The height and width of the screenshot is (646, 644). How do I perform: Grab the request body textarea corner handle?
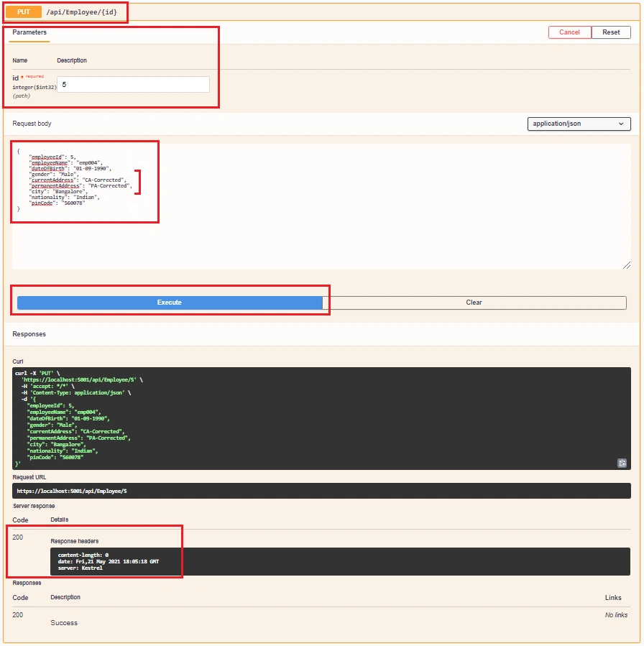point(627,265)
